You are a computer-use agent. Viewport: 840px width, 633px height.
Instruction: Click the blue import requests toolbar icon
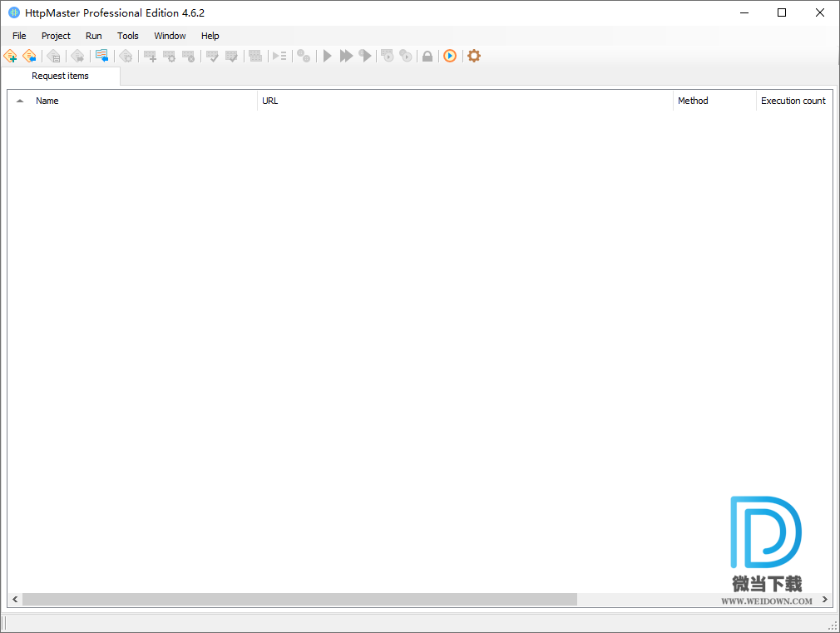point(101,56)
